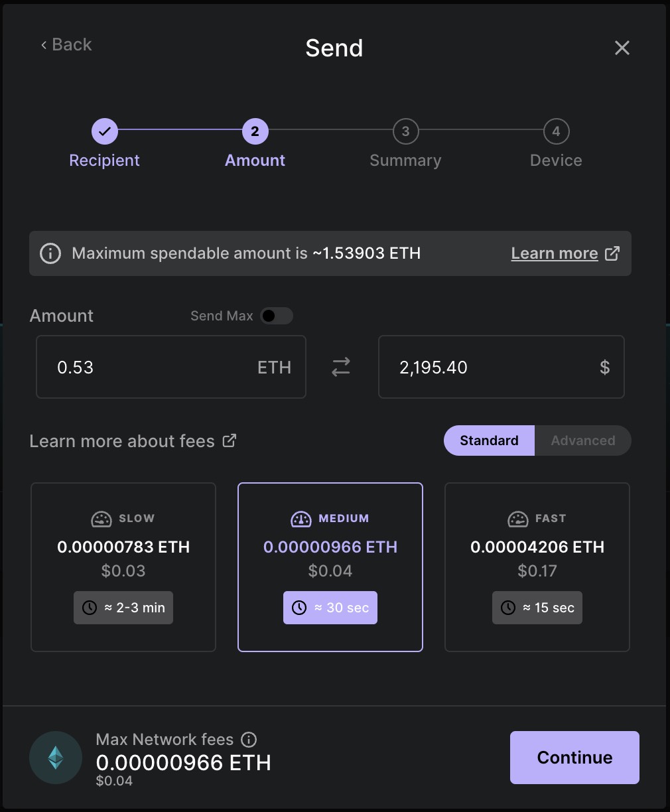Image resolution: width=670 pixels, height=812 pixels.
Task: Select the Medium fee card
Action: pyautogui.click(x=330, y=567)
